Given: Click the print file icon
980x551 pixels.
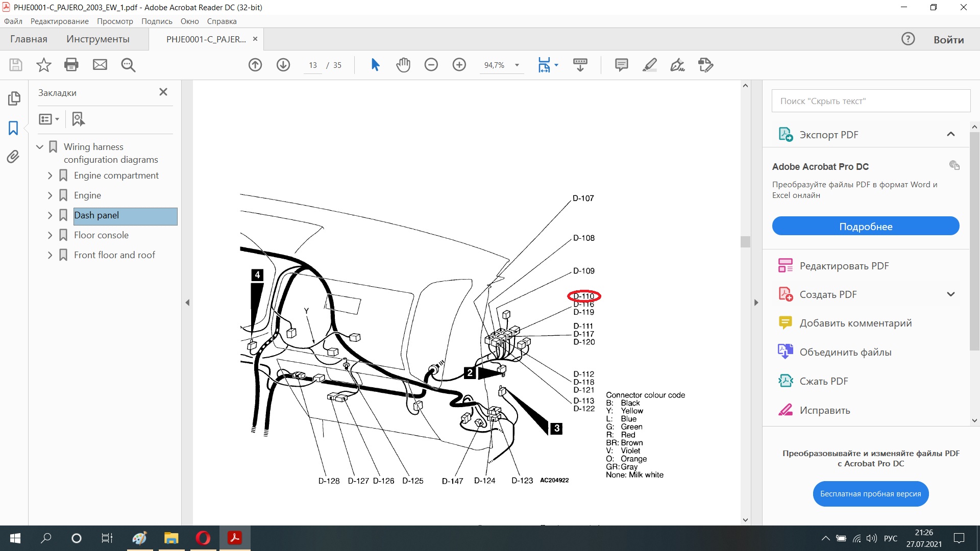Looking at the screenshot, I should (71, 65).
